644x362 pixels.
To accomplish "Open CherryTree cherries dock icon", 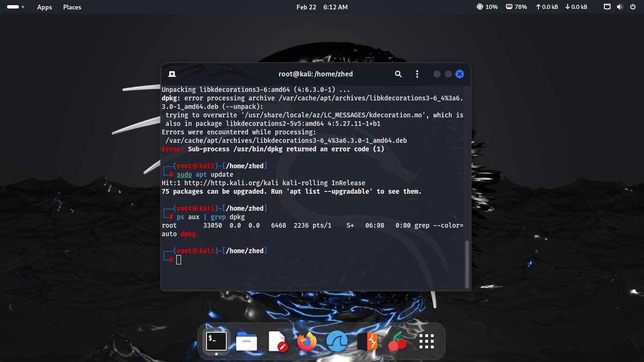I will (x=397, y=341).
